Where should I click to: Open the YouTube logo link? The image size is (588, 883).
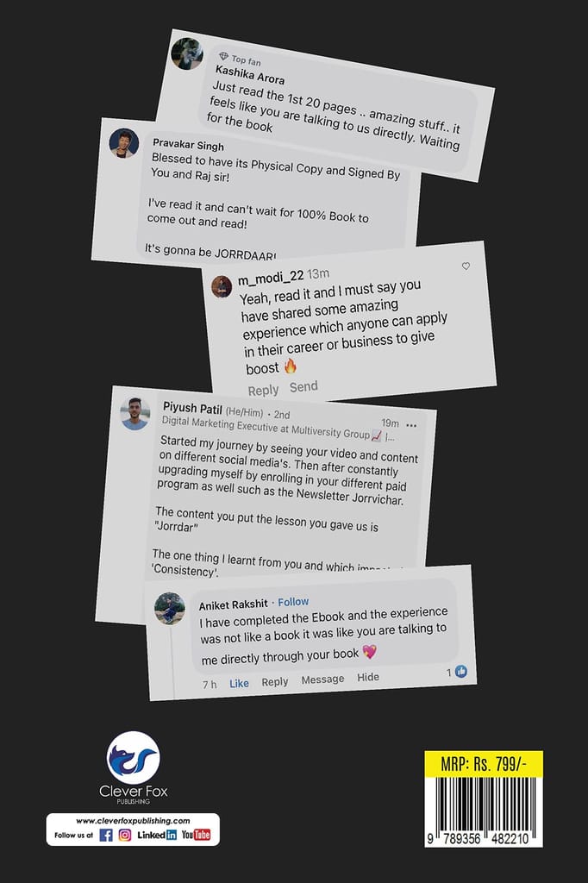pyautogui.click(x=196, y=835)
